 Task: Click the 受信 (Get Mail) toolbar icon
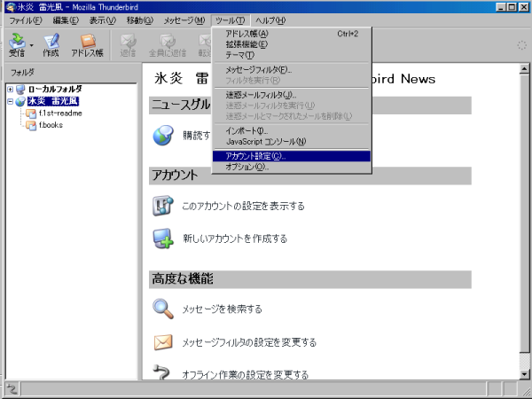17,45
